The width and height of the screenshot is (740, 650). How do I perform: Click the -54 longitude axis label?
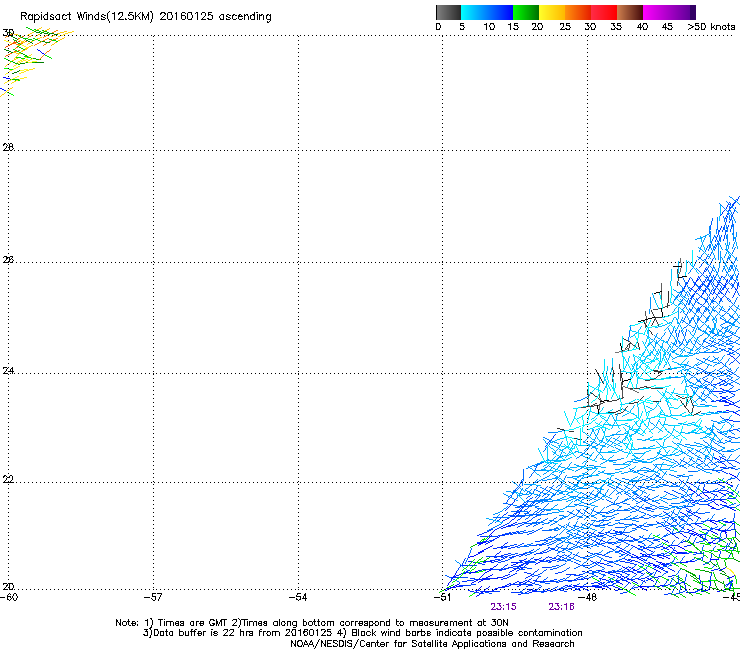[298, 597]
